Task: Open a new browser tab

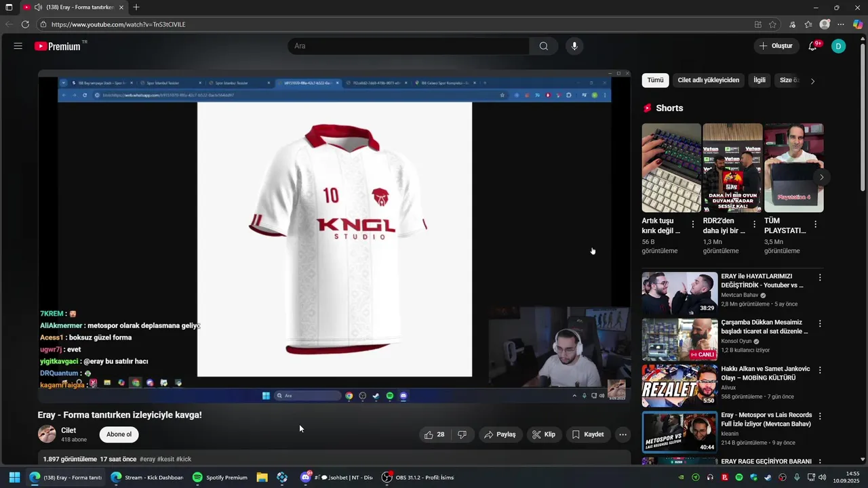Action: click(x=136, y=7)
